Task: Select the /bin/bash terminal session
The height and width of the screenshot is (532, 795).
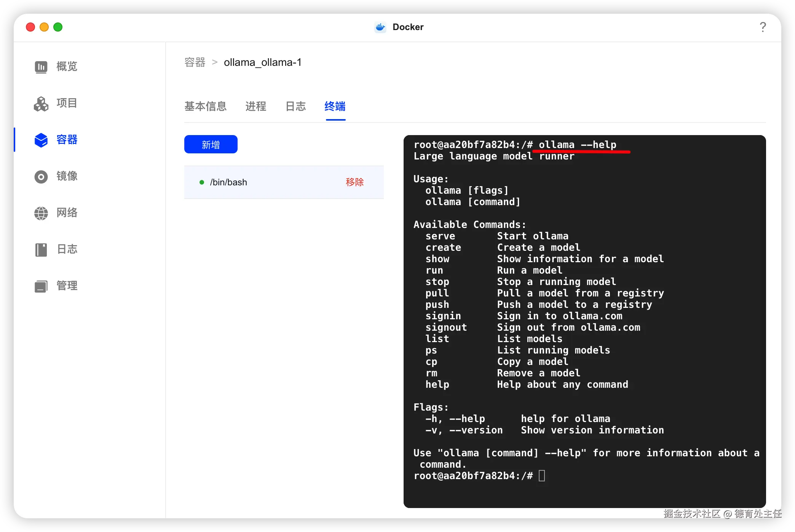Action: pos(228,182)
